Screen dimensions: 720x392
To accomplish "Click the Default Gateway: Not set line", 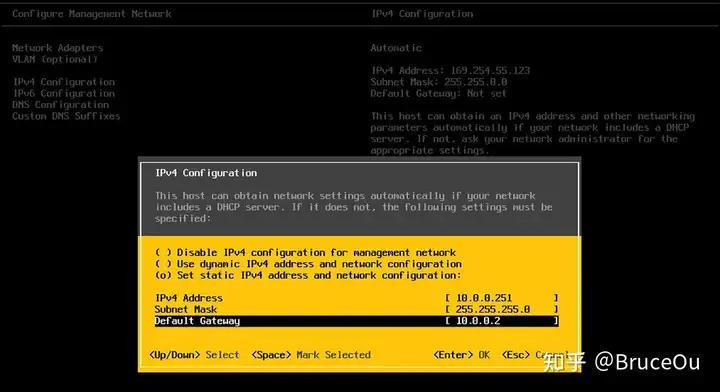I will [x=439, y=94].
